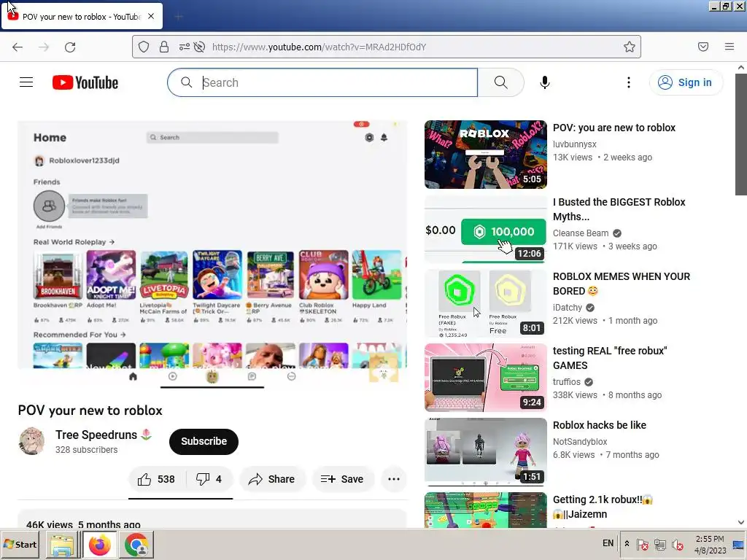747x560 pixels.
Task: Open the Windows Start menu
Action: pos(20,544)
